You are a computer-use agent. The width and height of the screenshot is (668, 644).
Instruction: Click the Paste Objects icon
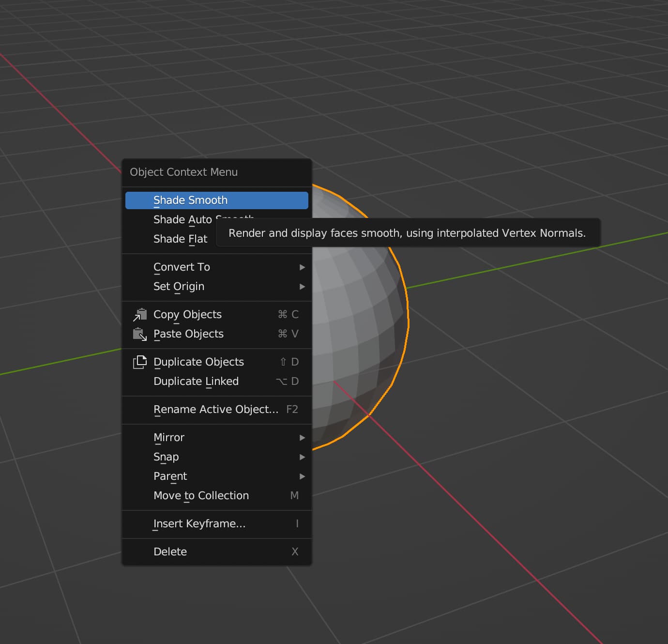point(140,334)
